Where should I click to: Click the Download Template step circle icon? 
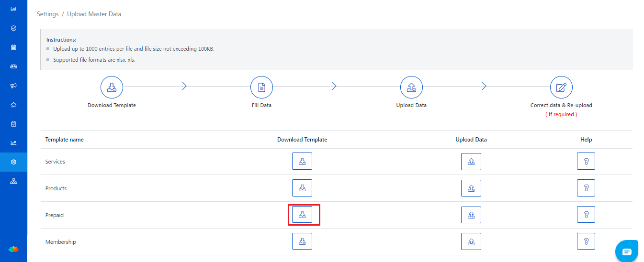pyautogui.click(x=112, y=87)
